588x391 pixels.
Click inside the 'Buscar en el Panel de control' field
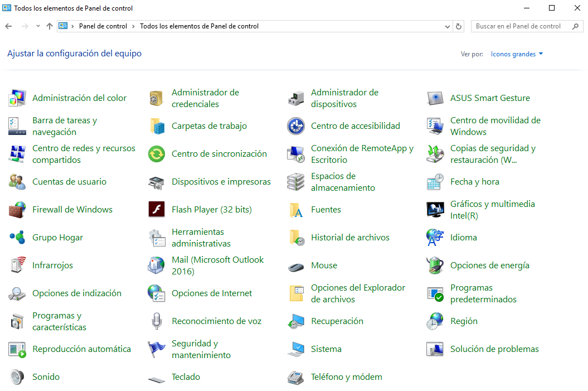coord(521,26)
